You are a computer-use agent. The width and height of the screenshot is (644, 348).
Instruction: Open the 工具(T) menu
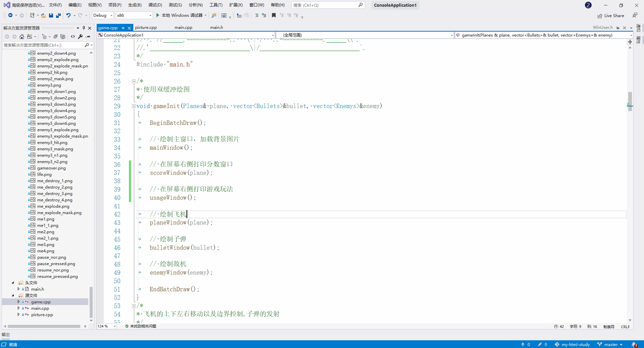tap(216, 5)
